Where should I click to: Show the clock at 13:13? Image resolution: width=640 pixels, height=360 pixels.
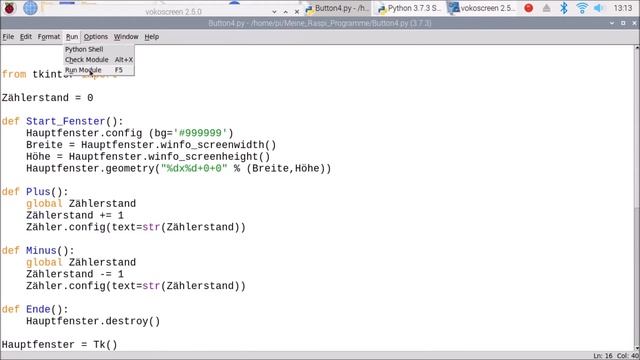622,8
